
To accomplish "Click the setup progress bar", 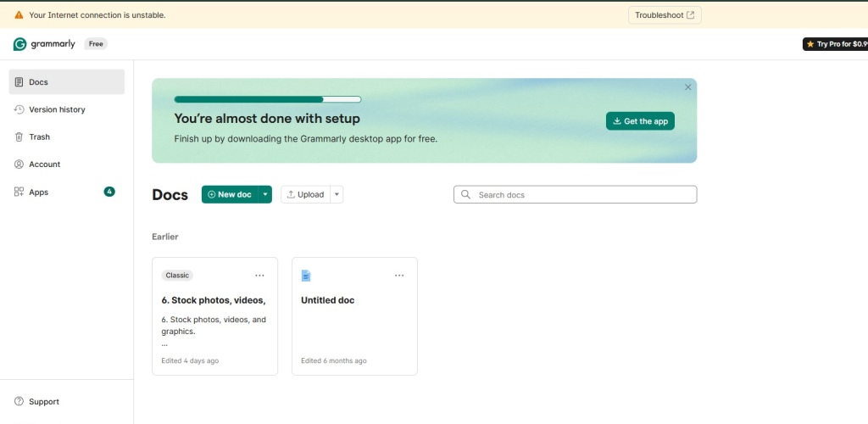I will [x=267, y=99].
